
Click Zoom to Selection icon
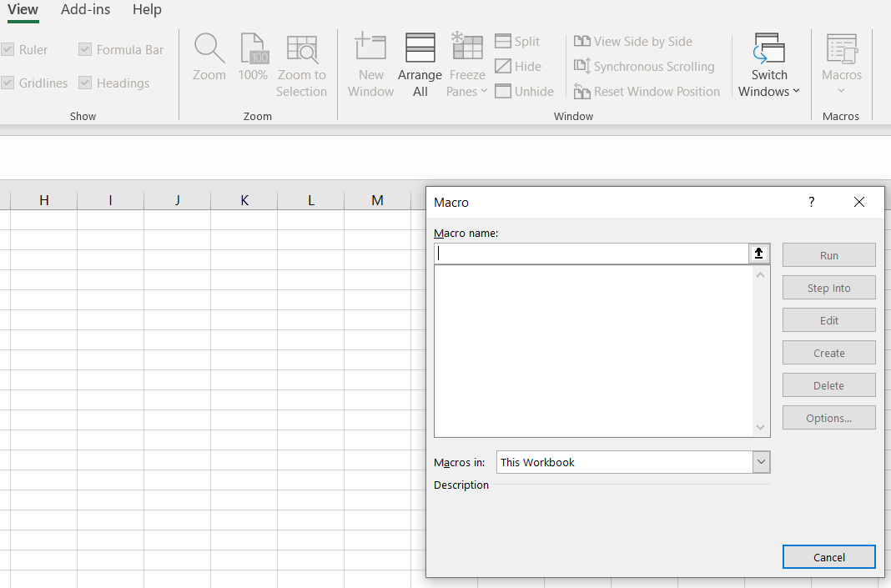[x=302, y=49]
